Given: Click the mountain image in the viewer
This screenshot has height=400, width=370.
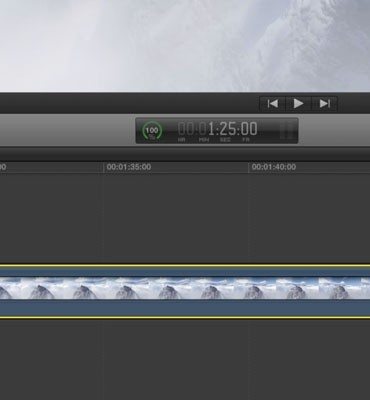Looking at the screenshot, I should [x=185, y=46].
